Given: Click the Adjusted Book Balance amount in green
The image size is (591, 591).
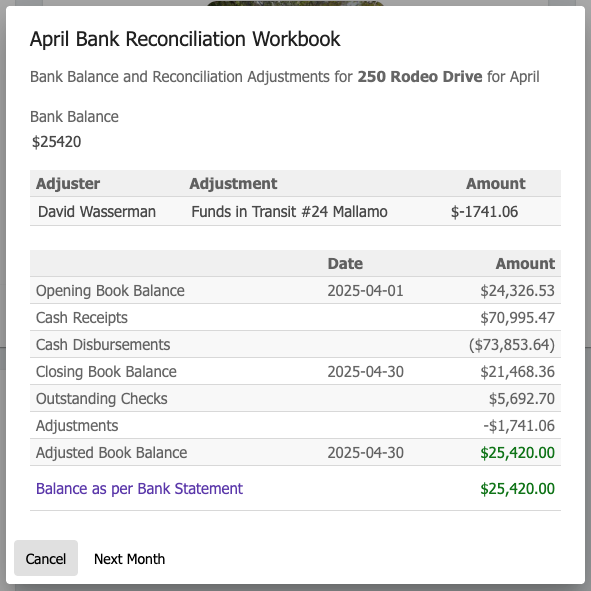Looking at the screenshot, I should point(517,452).
